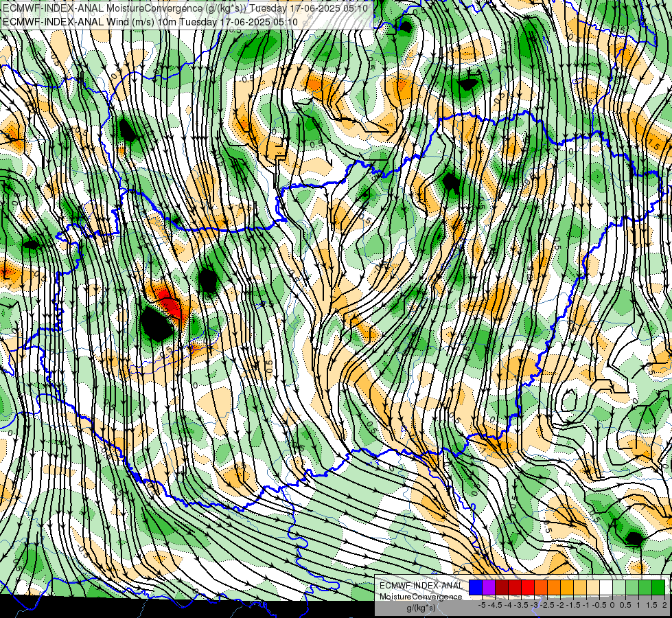This screenshot has width=672, height=618.
Task: Click the red divergence core on the map
Action: point(170,304)
